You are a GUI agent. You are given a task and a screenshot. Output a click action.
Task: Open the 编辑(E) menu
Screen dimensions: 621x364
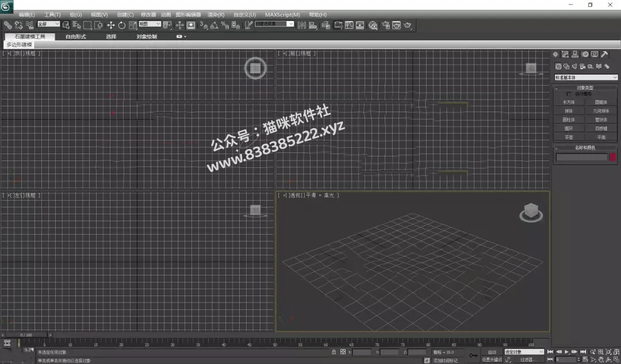[26, 14]
